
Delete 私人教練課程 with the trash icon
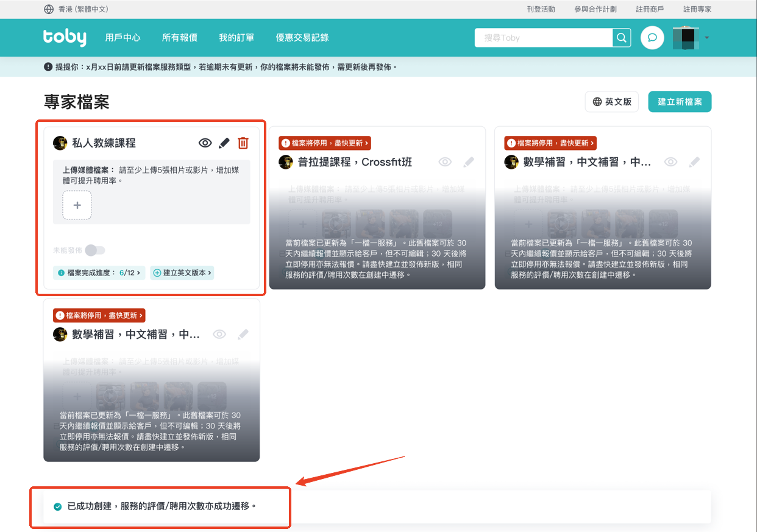(x=243, y=143)
